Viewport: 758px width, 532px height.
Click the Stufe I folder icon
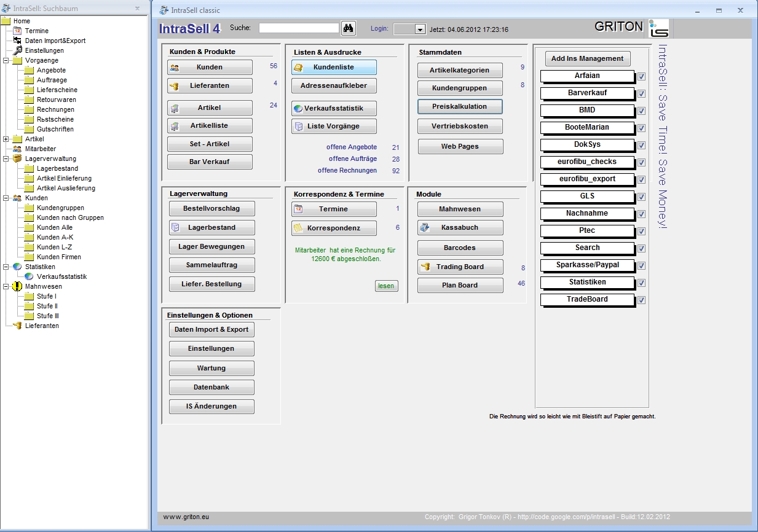tap(29, 296)
